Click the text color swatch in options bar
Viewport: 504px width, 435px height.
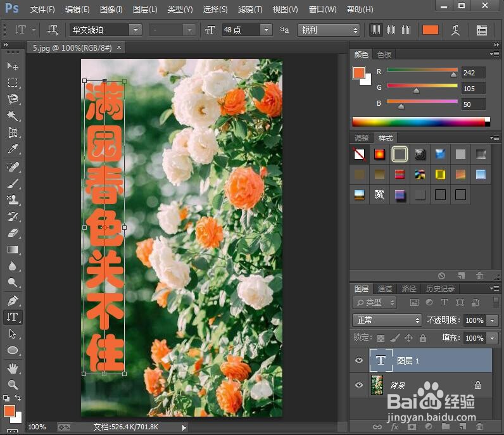[x=431, y=30]
